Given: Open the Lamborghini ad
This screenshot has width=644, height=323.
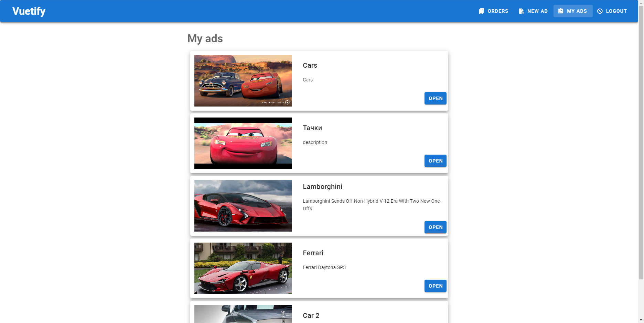Looking at the screenshot, I should click(x=436, y=227).
